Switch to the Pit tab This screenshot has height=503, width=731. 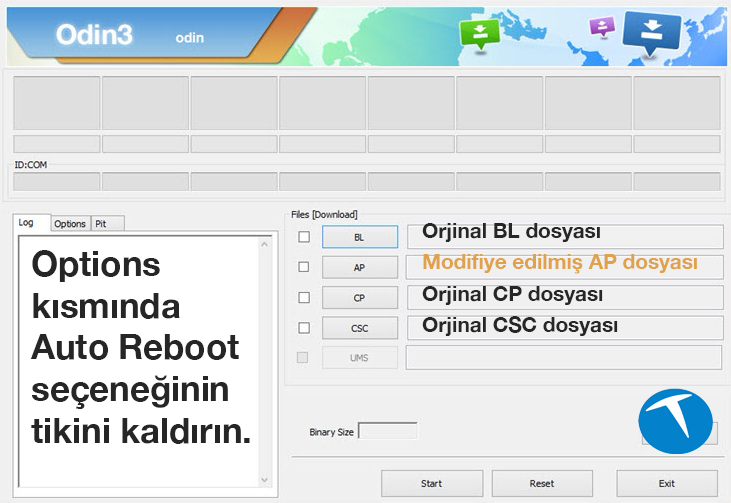pos(108,224)
